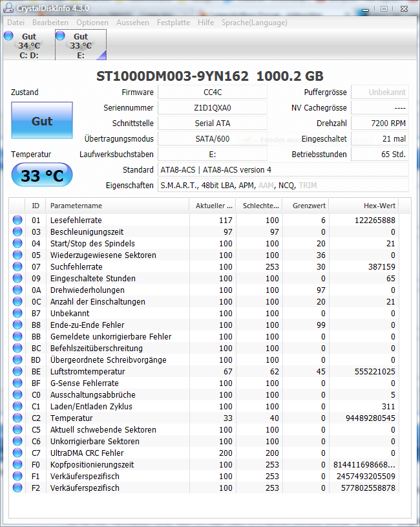The height and width of the screenshot is (527, 420).
Task: Click the drive model title ST1000DM003-9YN162
Action: pyautogui.click(x=173, y=76)
